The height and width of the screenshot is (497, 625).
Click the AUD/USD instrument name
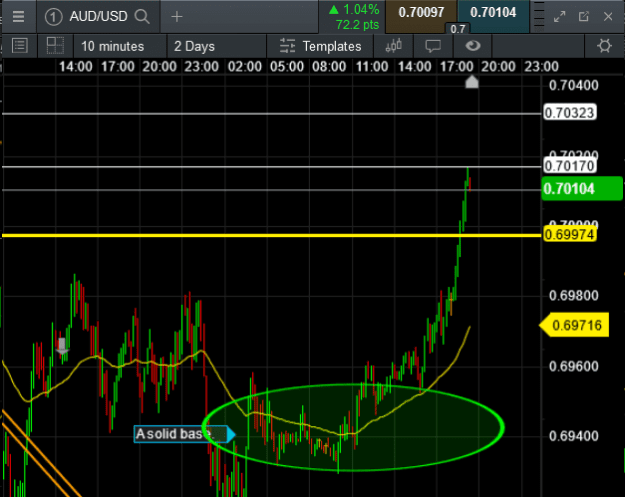point(98,16)
